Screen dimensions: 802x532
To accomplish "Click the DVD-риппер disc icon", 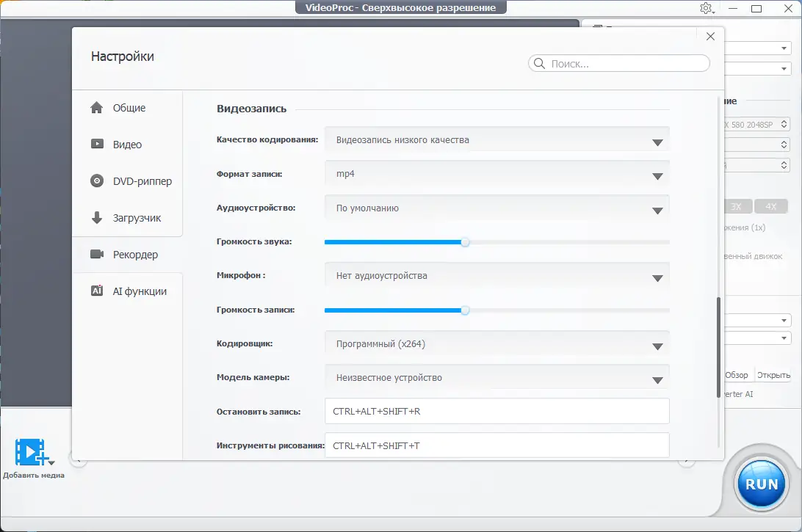I will [x=96, y=181].
